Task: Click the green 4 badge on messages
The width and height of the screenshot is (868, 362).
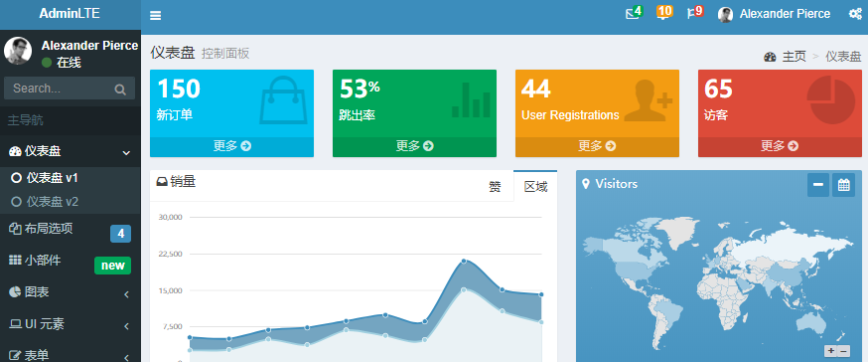Action: tap(638, 10)
